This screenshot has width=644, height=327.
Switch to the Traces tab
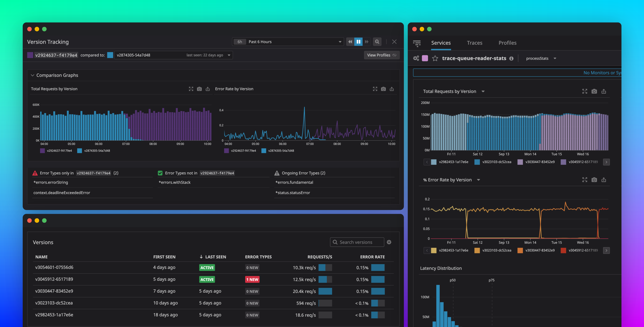475,43
